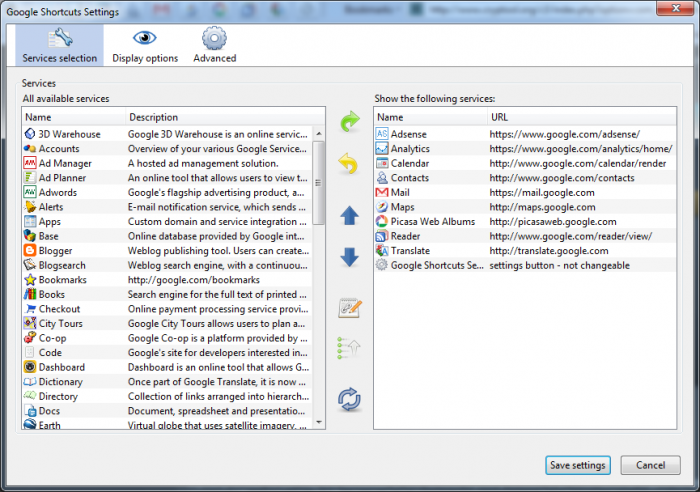Click 'A hosted ad management solution.' description
Image resolution: width=700 pixels, height=492 pixels.
pyautogui.click(x=203, y=163)
